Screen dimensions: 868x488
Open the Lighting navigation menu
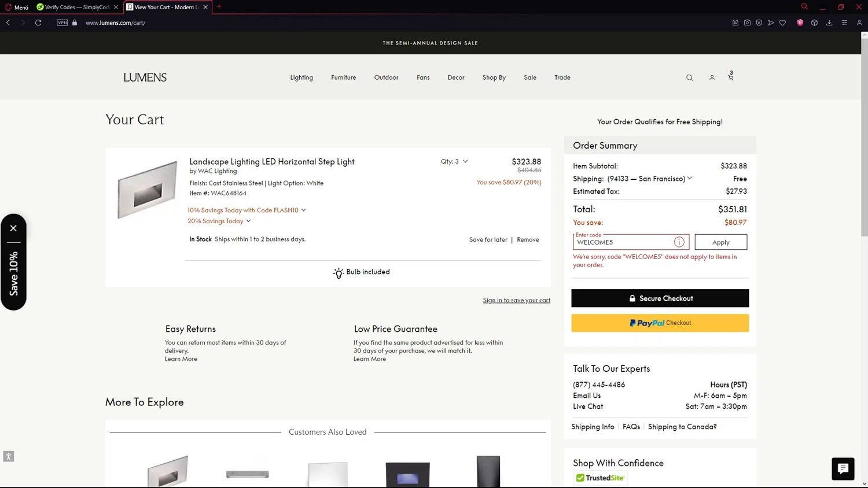(x=301, y=77)
